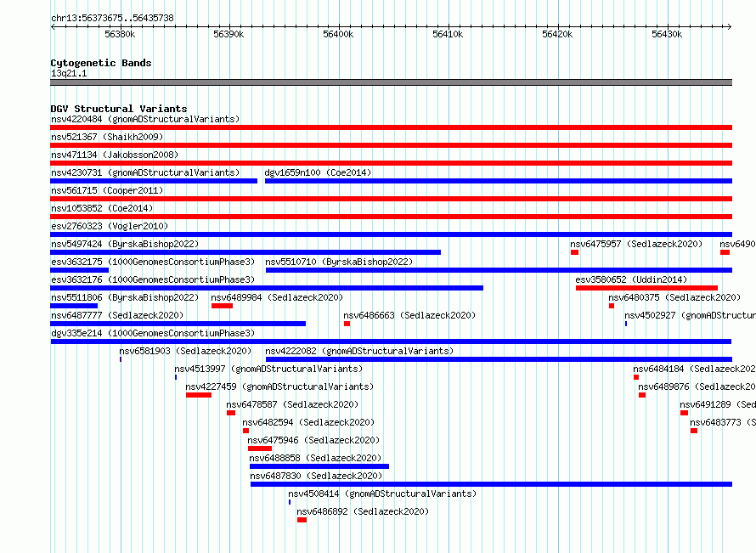Click the nsv6482594 Sedlazeck2020 label
Screen dimensions: 756x553
tap(308, 422)
